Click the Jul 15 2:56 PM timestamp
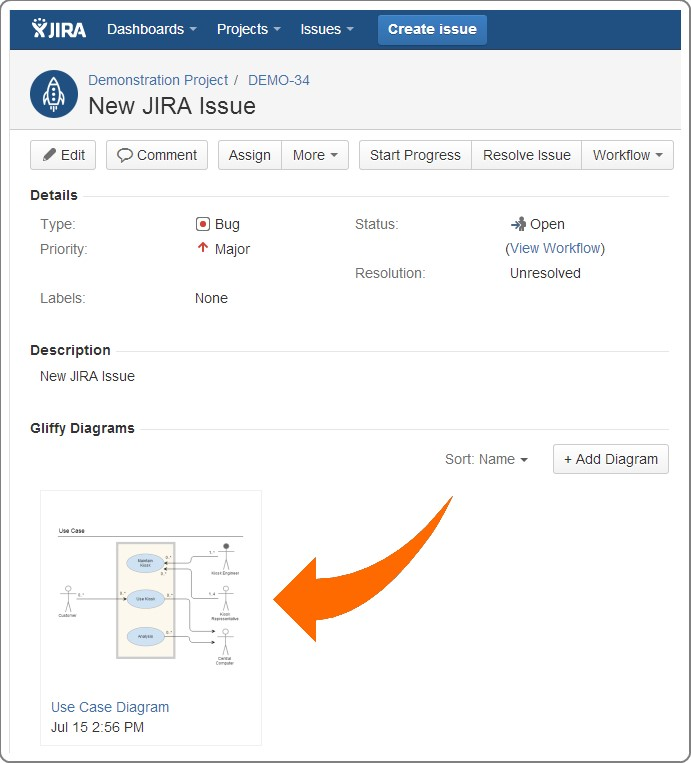Viewport: 691px width, 763px height. pyautogui.click(x=97, y=727)
